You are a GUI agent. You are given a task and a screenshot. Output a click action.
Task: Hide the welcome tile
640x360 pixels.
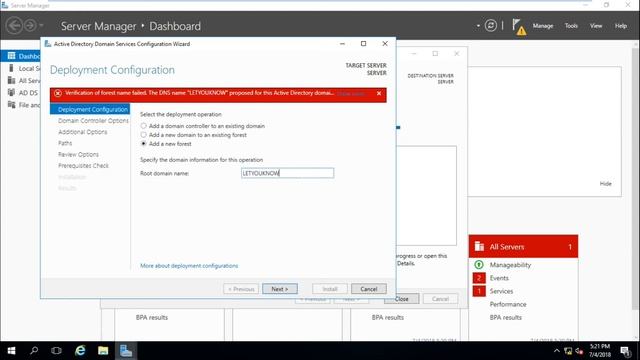tap(605, 184)
